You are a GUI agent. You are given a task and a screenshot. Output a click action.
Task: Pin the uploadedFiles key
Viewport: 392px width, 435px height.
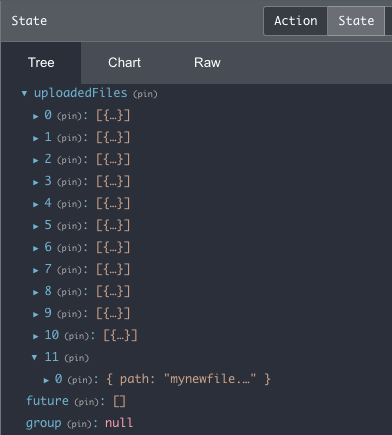[145, 94]
